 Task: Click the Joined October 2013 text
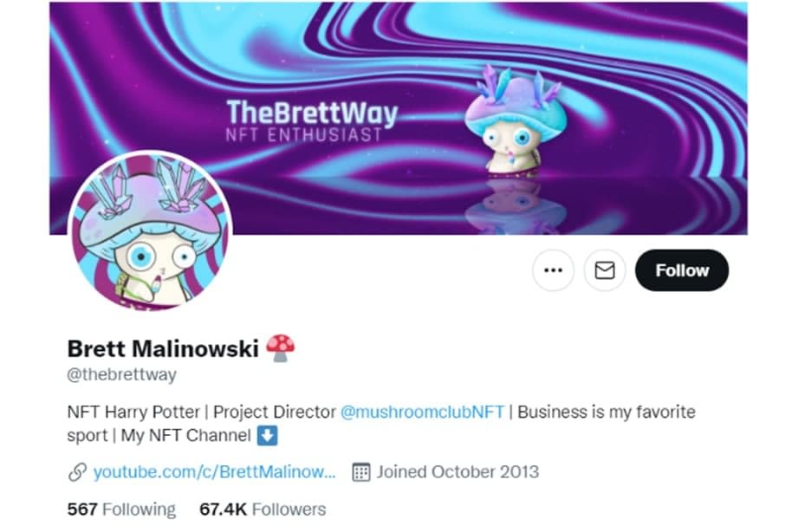click(457, 472)
